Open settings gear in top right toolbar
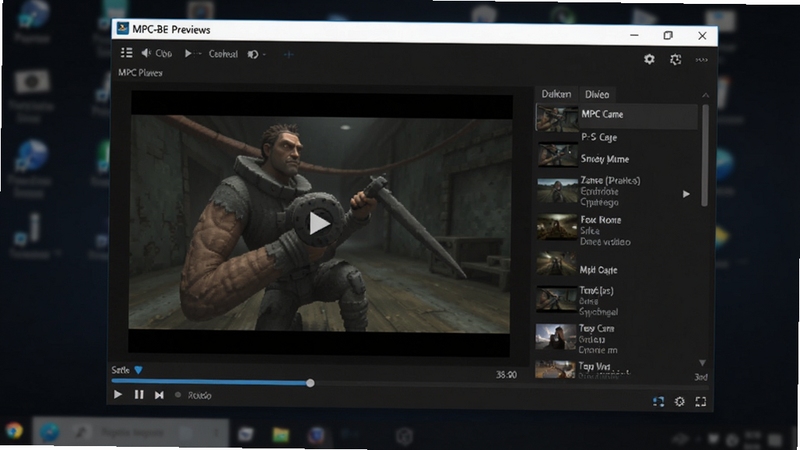The image size is (800, 450). click(x=649, y=59)
